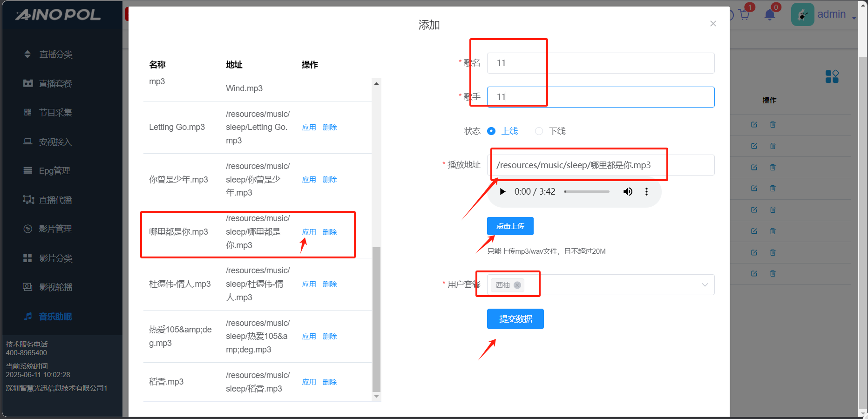Open the shopping cart icon
Image resolution: width=868 pixels, height=419 pixels.
[x=744, y=15]
